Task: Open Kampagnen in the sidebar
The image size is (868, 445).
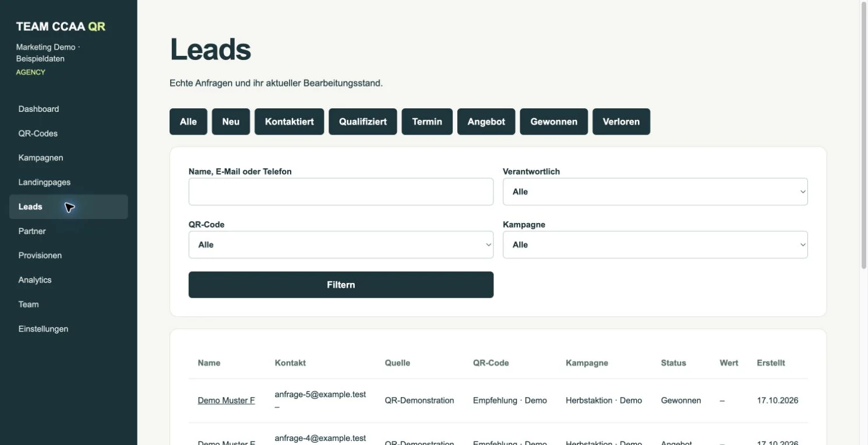Action: [69, 158]
